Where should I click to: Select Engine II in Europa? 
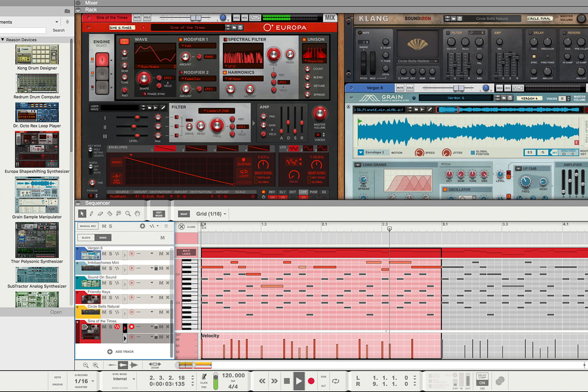pyautogui.click(x=103, y=73)
